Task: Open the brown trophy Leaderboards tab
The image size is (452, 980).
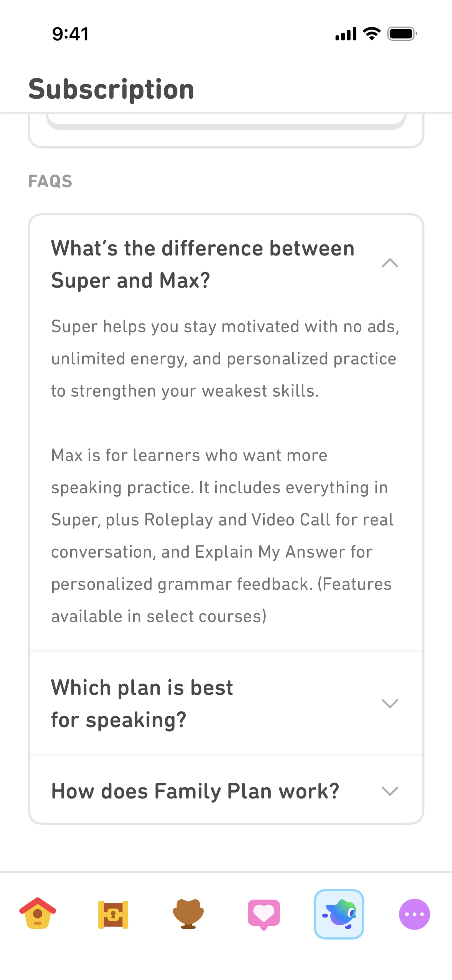Action: pos(188,914)
